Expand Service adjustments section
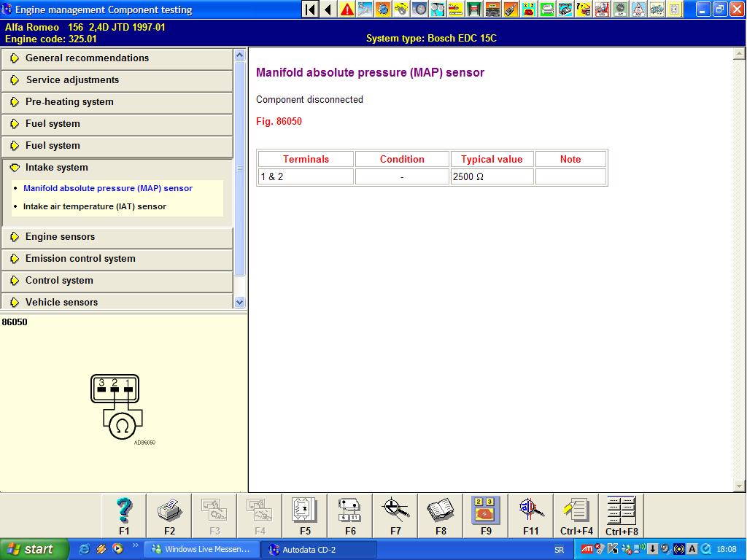The height and width of the screenshot is (560, 747). click(117, 80)
